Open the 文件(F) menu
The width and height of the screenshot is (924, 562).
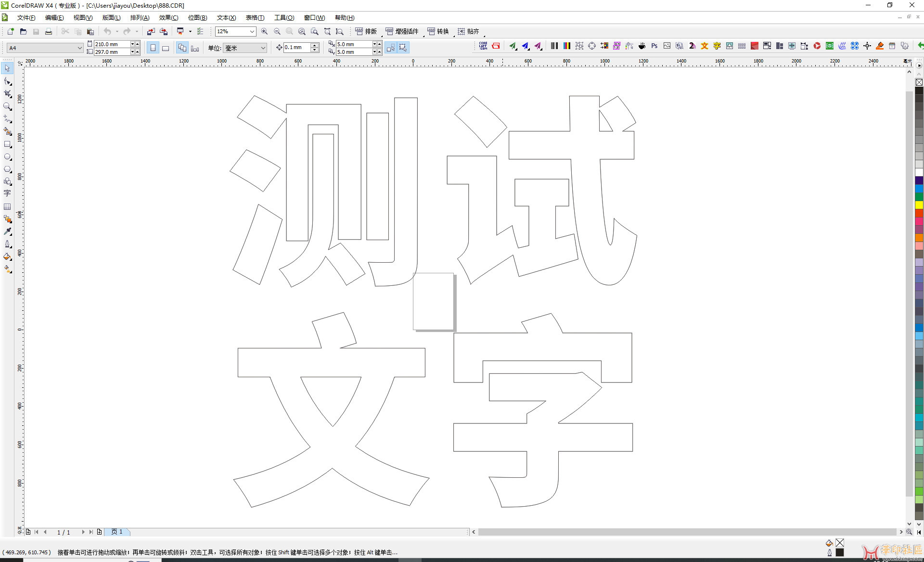[26, 18]
